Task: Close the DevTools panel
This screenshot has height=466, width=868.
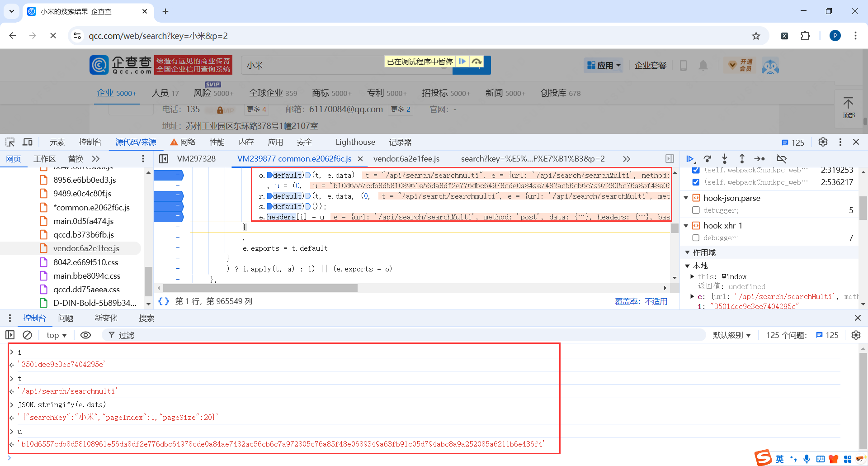Action: [x=856, y=142]
